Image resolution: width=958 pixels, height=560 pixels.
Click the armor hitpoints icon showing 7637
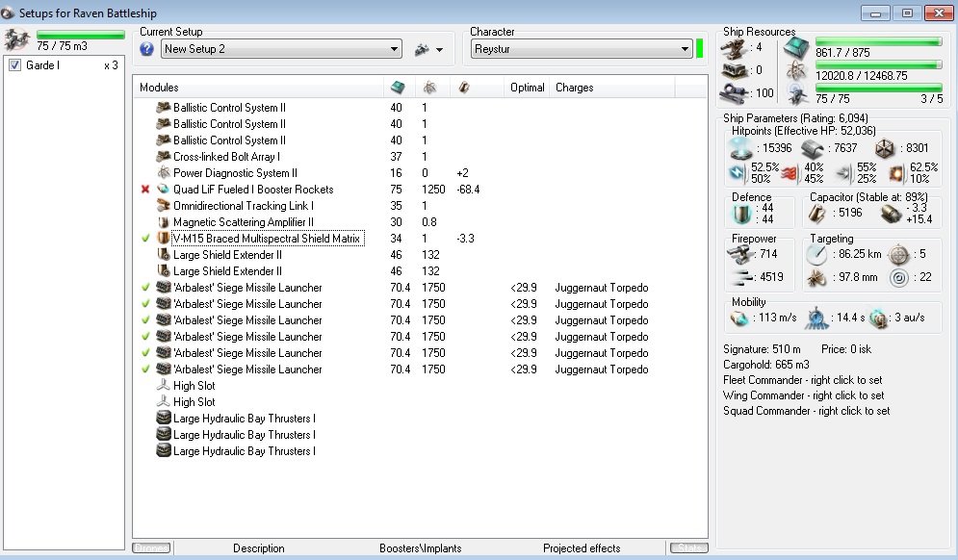[x=813, y=148]
